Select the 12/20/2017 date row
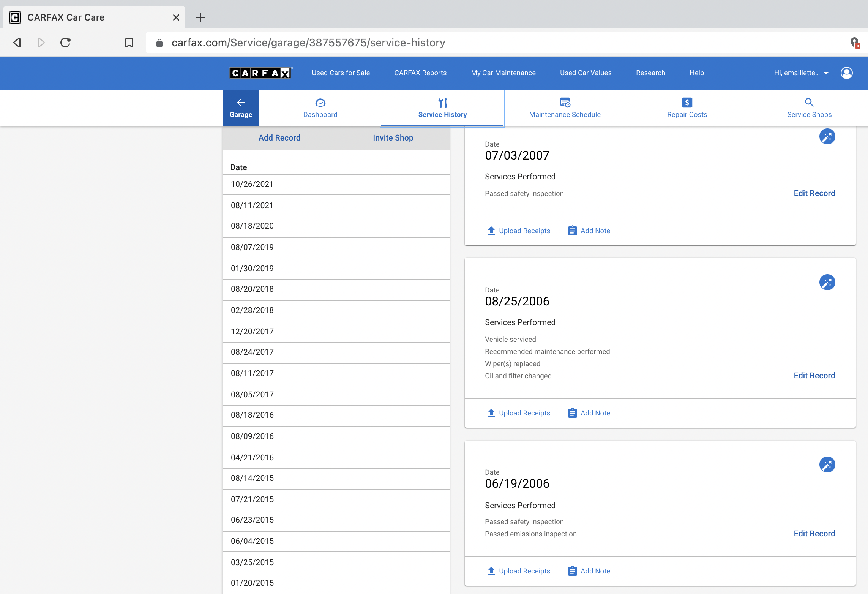The image size is (868, 594). coord(336,332)
